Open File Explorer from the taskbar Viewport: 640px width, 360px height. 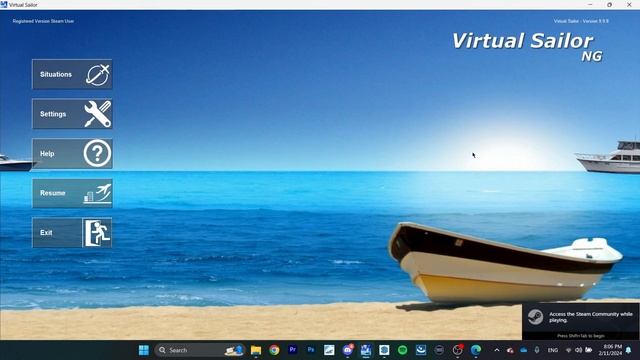click(256, 350)
